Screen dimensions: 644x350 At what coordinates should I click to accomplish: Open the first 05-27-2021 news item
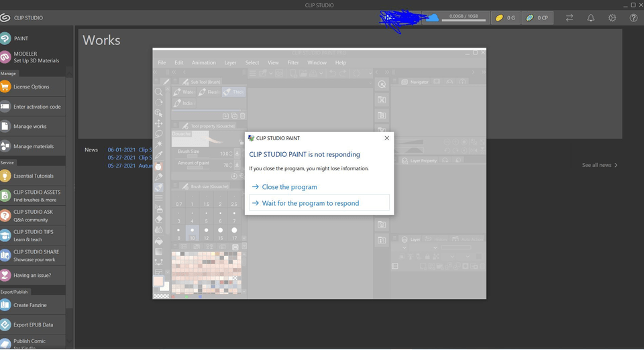(x=129, y=158)
